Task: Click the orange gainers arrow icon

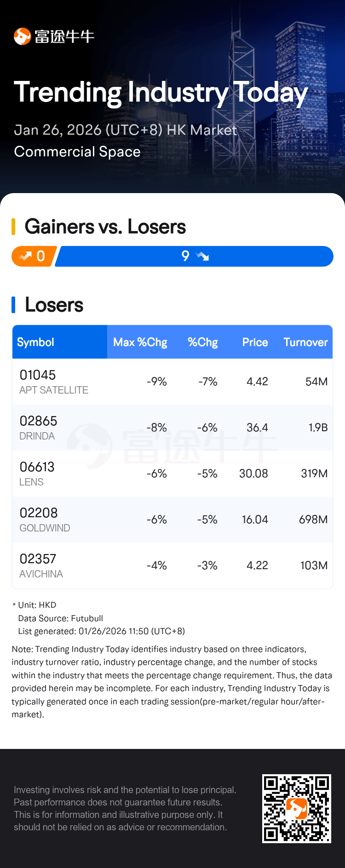Action: click(x=25, y=256)
